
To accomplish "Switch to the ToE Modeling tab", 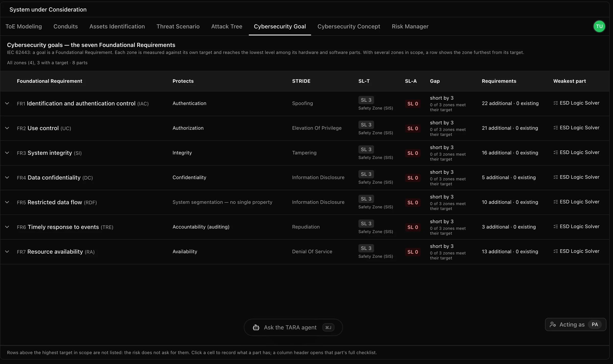I will (x=23, y=26).
